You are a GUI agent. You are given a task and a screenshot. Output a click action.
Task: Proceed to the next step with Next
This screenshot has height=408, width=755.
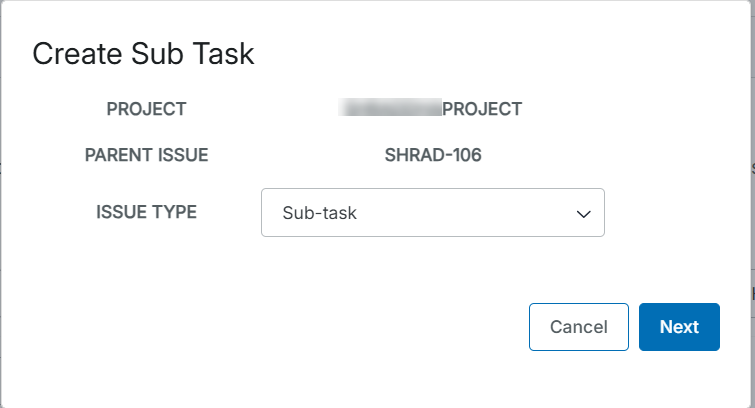pyautogui.click(x=679, y=327)
